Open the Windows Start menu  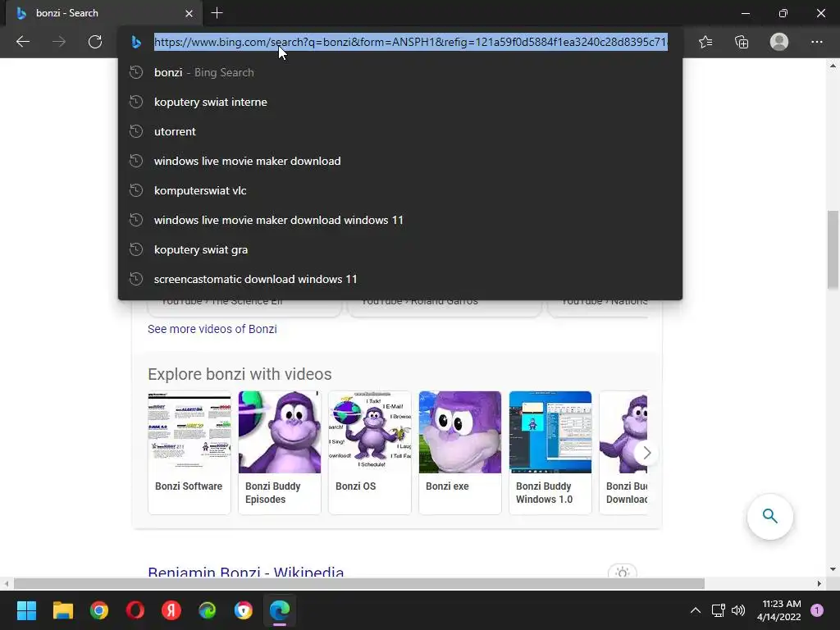(26, 610)
